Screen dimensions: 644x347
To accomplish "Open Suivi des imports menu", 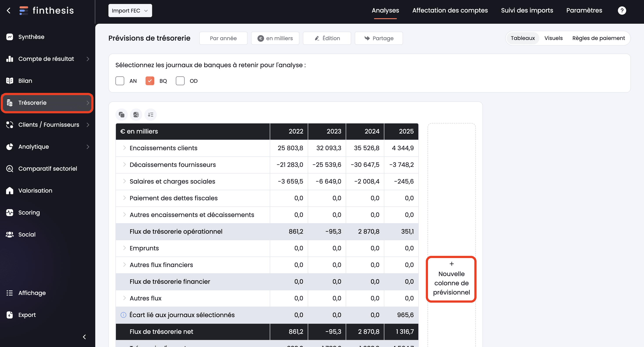I will [527, 11].
